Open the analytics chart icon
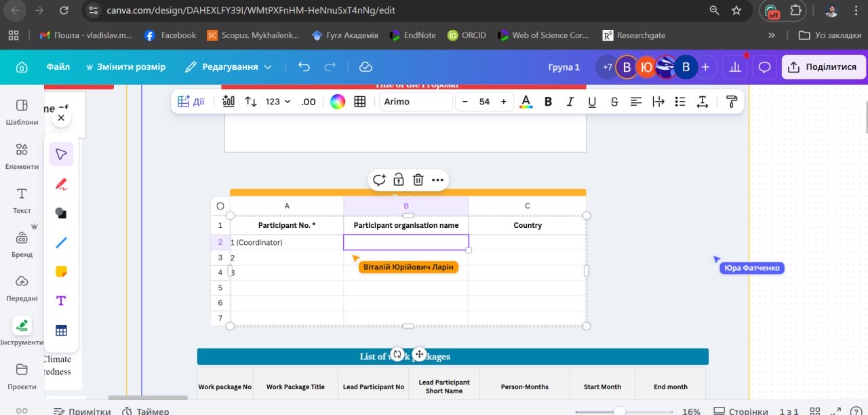This screenshot has width=868, height=415. (734, 67)
